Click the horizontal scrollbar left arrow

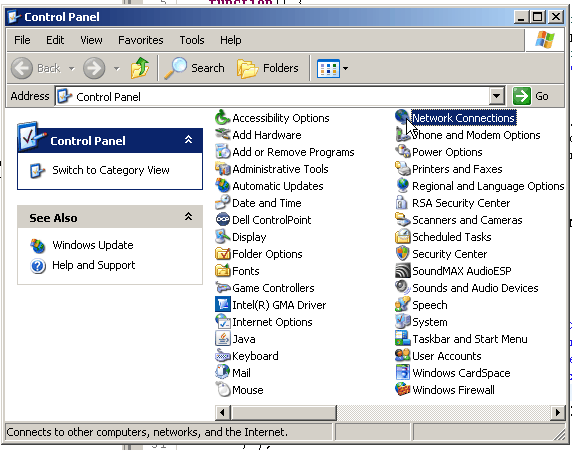tap(223, 413)
